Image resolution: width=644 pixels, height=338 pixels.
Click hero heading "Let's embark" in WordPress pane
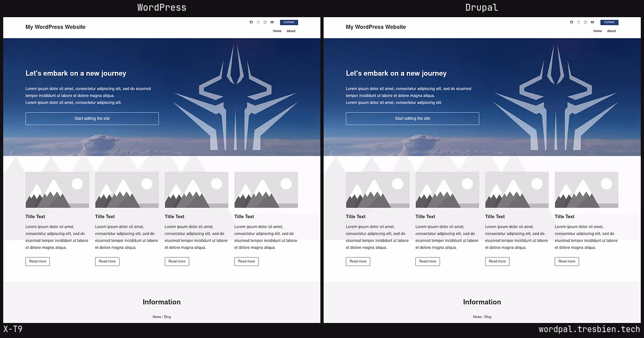(x=76, y=74)
